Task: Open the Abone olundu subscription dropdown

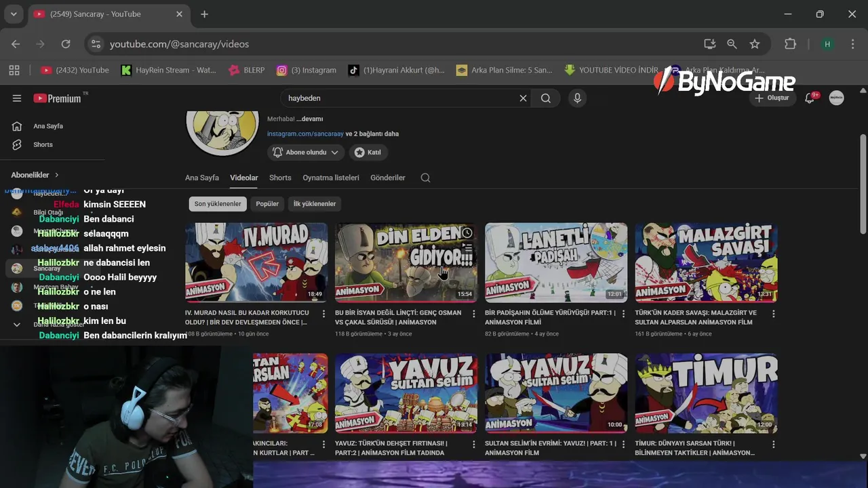Action: 305,152
